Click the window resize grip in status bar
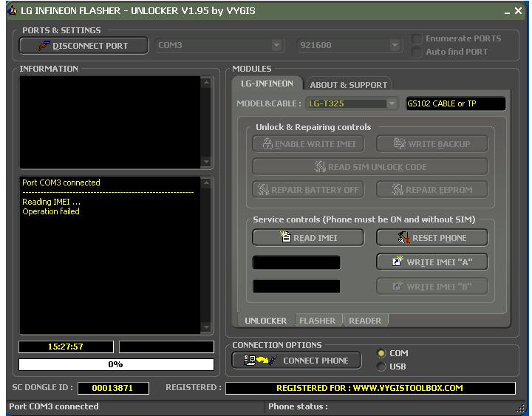The width and height of the screenshot is (532, 416). (519, 408)
